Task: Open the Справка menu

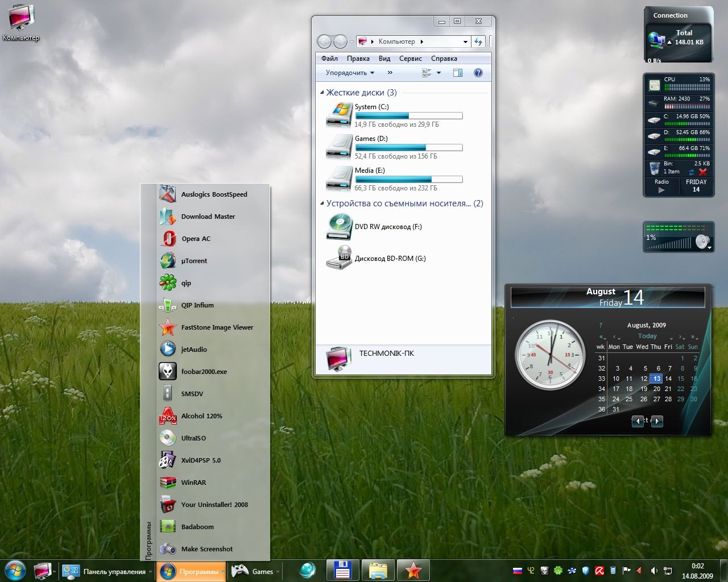Action: (444, 59)
